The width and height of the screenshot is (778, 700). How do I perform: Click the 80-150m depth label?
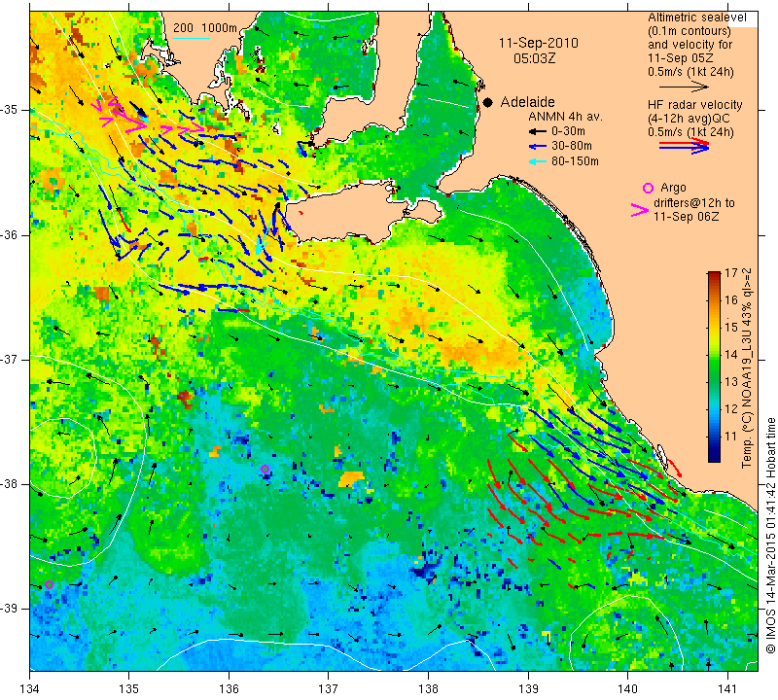pos(575,160)
